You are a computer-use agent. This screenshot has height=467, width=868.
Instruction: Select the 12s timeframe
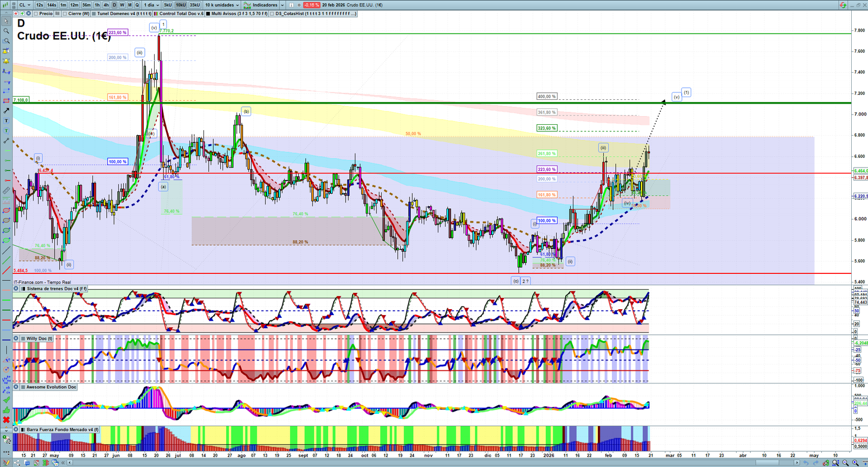point(40,5)
